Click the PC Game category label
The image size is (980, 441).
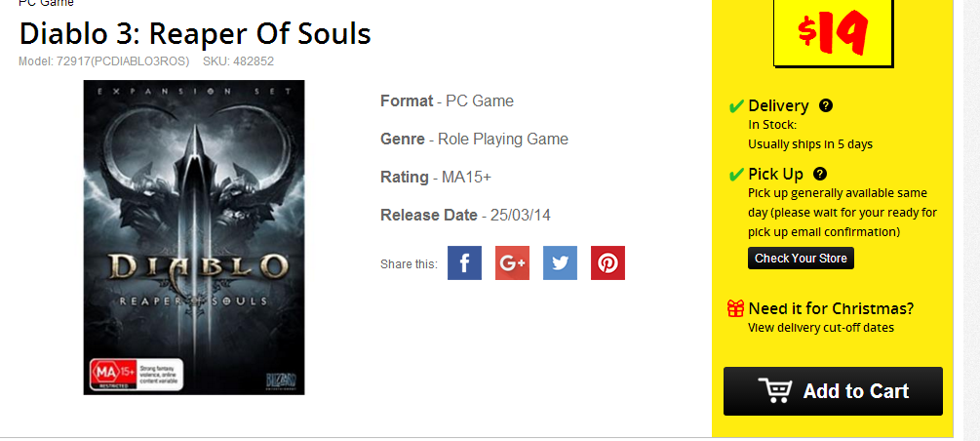pyautogui.click(x=46, y=4)
